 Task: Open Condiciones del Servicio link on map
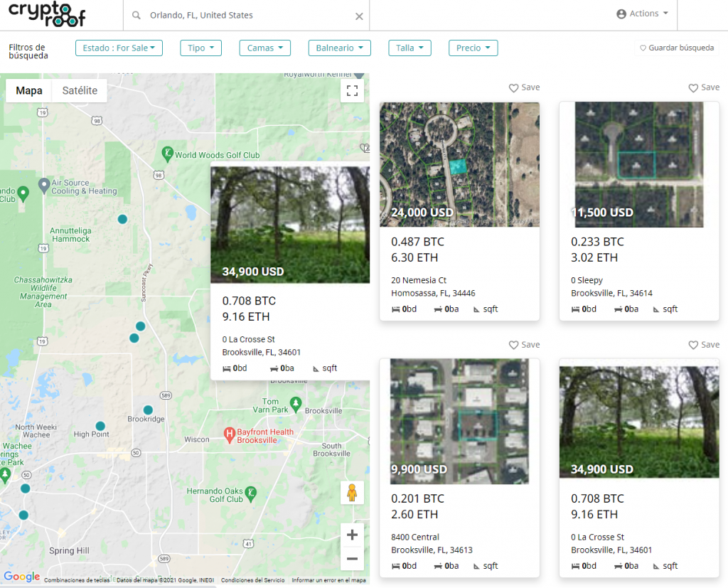click(252, 580)
